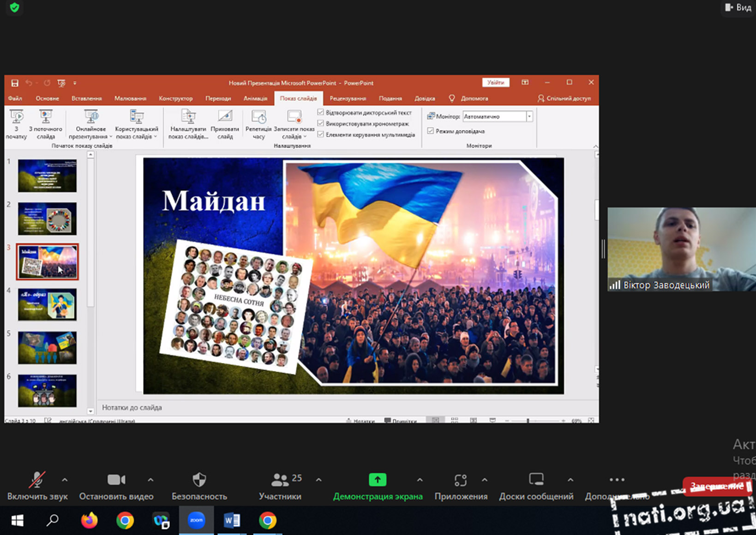
Task: Open quick access toolbar customize arrow
Action: (x=75, y=83)
